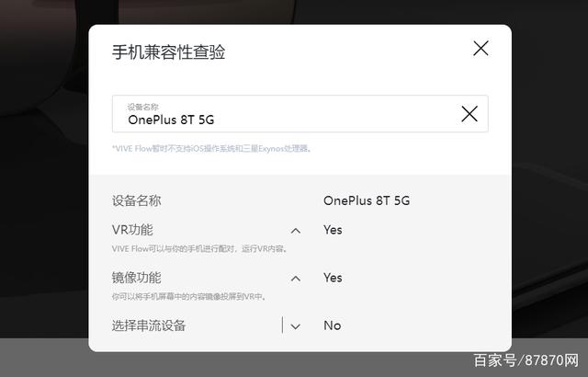The width and height of the screenshot is (588, 377).
Task: Click the No value for 选择串流设备
Action: pyautogui.click(x=333, y=326)
